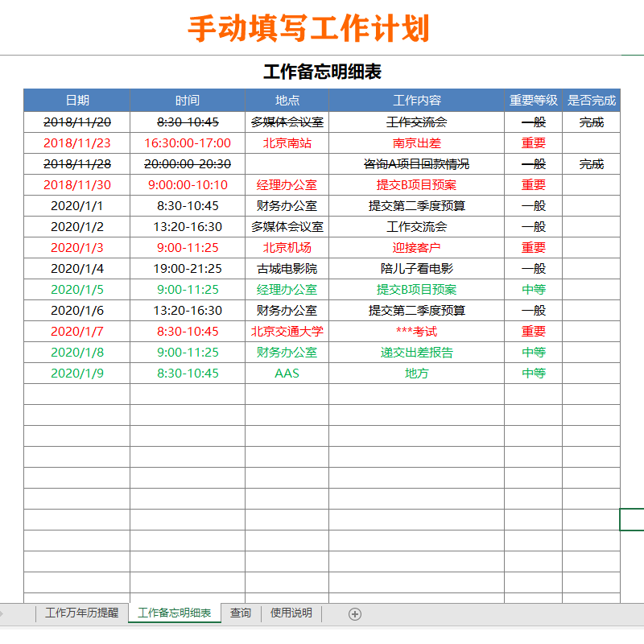
Task: Switch to the 使用说明 sheet tab
Action: (x=290, y=613)
